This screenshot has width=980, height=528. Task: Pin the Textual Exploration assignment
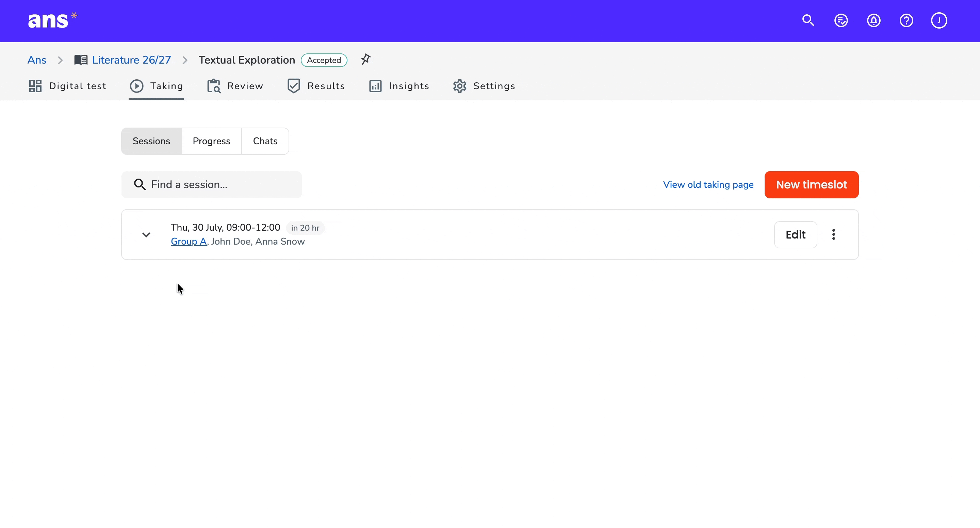pyautogui.click(x=365, y=59)
